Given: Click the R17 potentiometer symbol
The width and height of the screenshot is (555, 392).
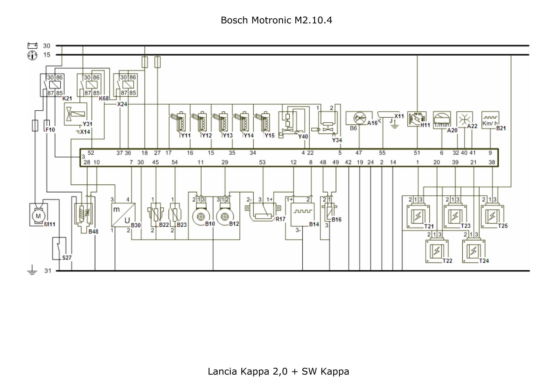Looking at the screenshot, I should [263, 212].
